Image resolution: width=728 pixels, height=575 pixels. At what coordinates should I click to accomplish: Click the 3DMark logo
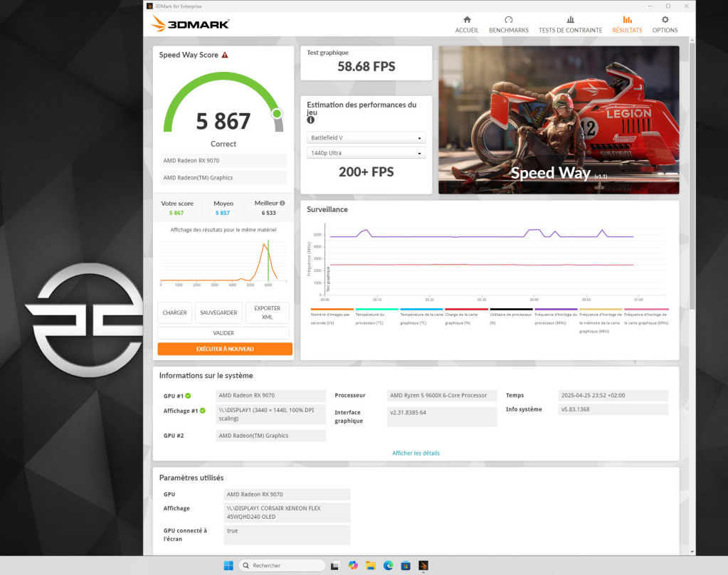pos(190,23)
